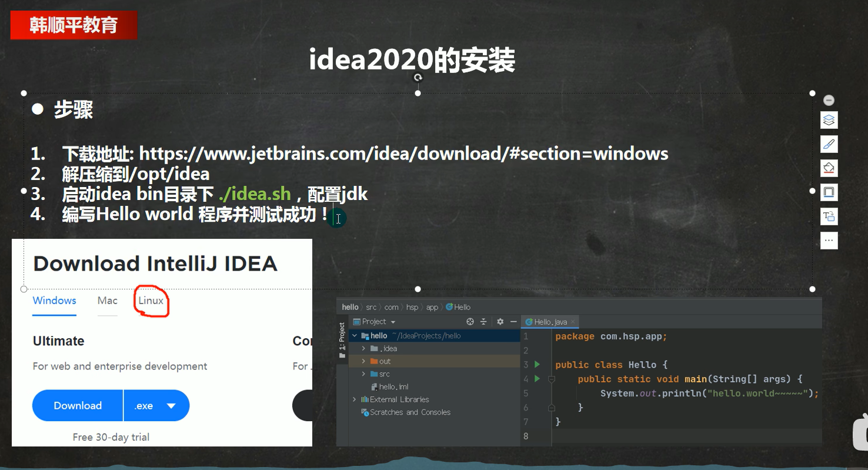Click the orange out folder icon
Image resolution: width=868 pixels, height=470 pixels.
[x=374, y=361]
